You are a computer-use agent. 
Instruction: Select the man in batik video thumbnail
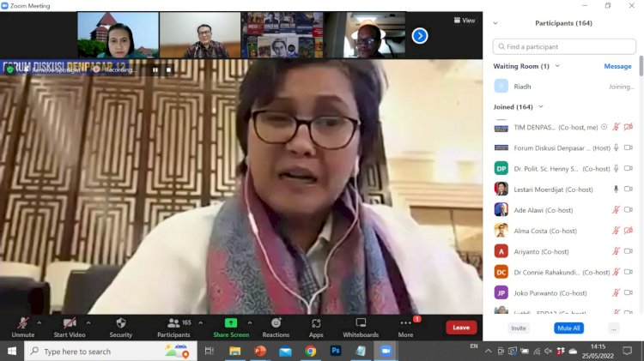pos(200,35)
